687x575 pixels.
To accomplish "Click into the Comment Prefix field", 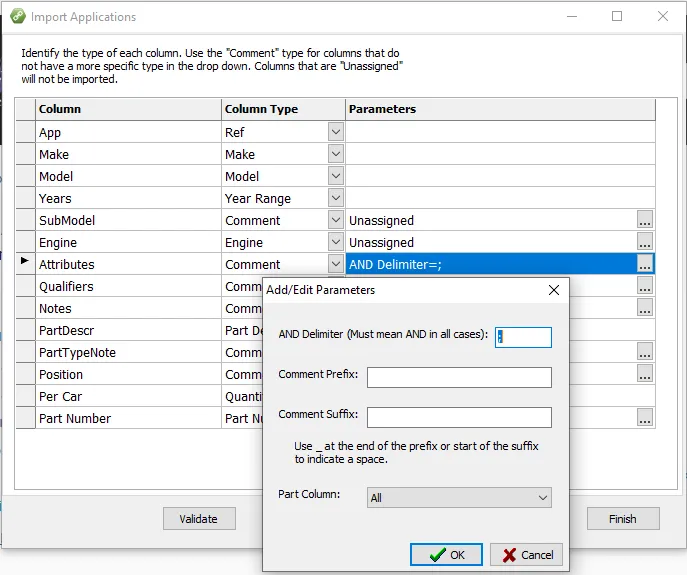I will (459, 377).
